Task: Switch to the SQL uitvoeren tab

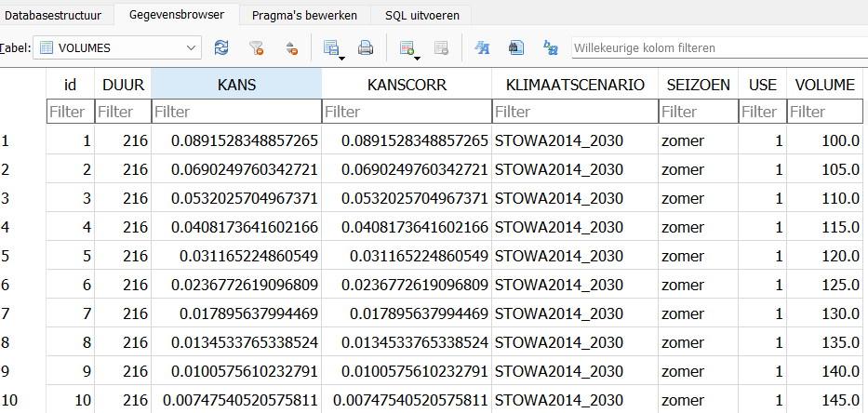Action: pos(421,15)
